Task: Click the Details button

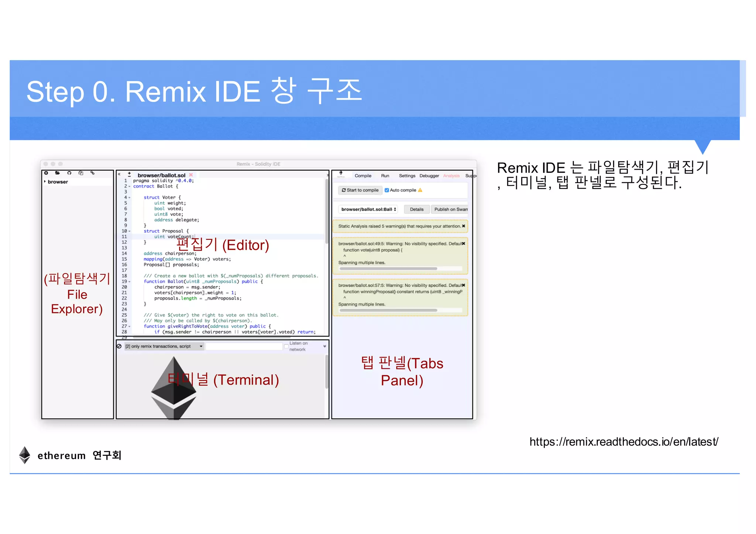Action: tap(417, 209)
